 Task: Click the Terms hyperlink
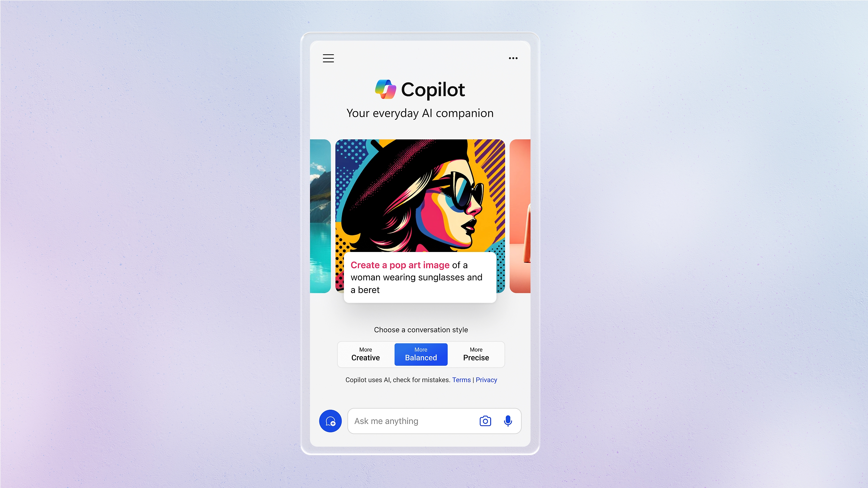pos(462,380)
